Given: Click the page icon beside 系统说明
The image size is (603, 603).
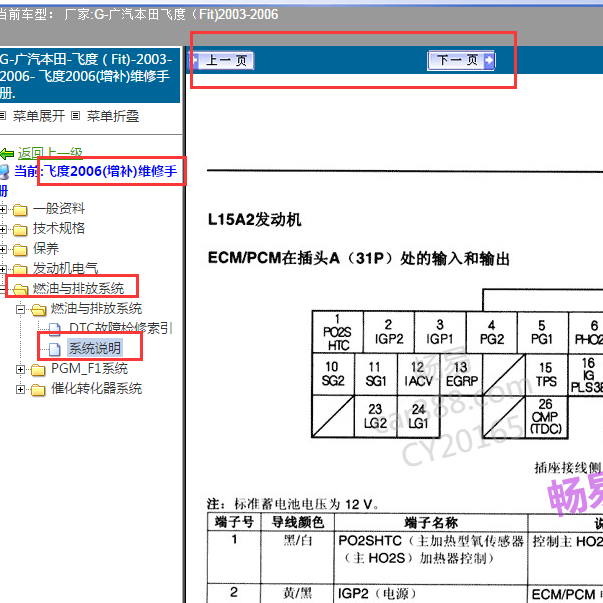Looking at the screenshot, I should (54, 349).
